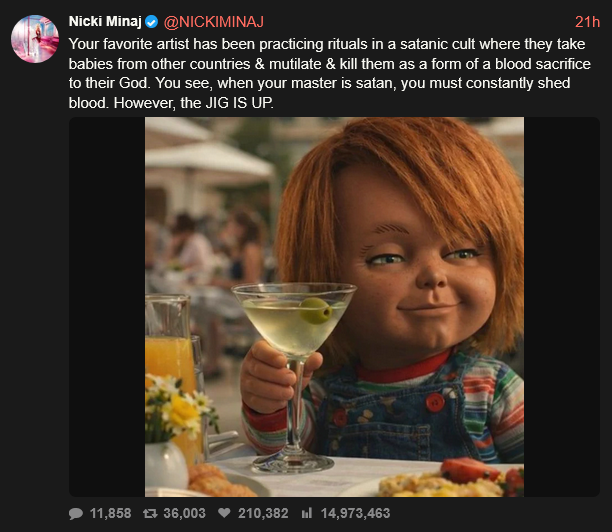The width and height of the screenshot is (612, 532).
Task: Click the 36,003 retweets count
Action: click(183, 513)
